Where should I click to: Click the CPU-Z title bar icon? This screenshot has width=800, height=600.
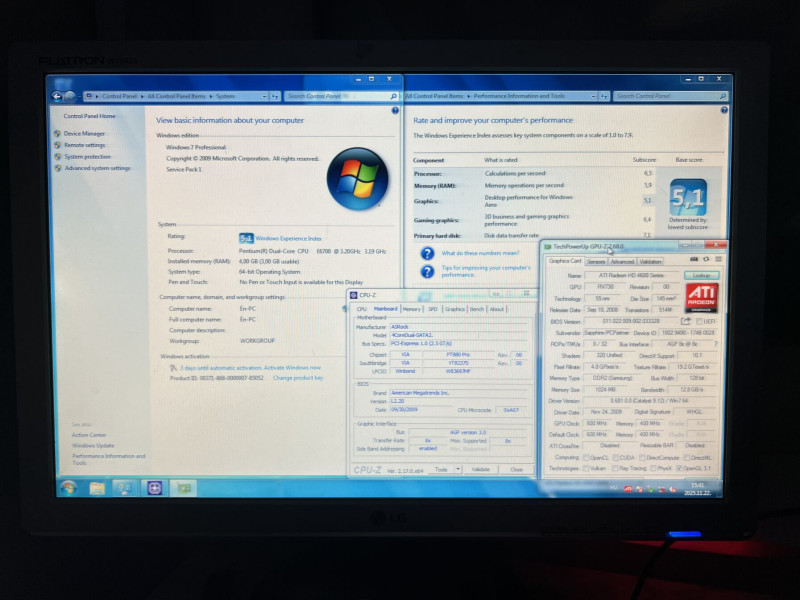pyautogui.click(x=354, y=295)
